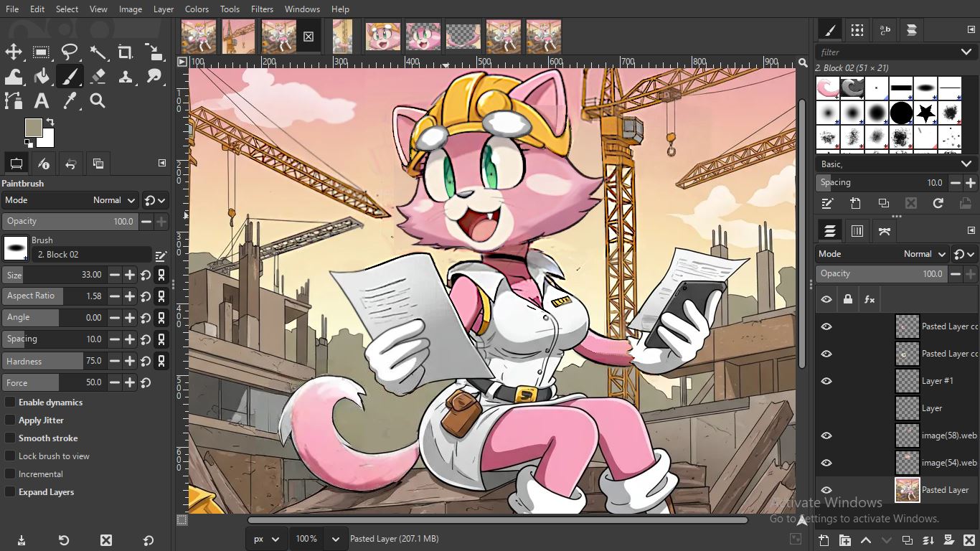980x551 pixels.
Task: Duplicate the selected layer
Action: click(x=907, y=540)
